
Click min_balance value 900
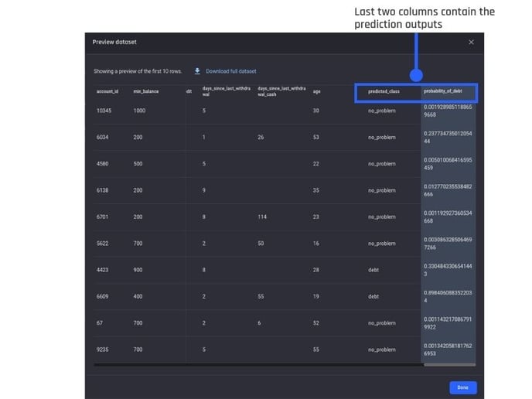click(x=138, y=270)
